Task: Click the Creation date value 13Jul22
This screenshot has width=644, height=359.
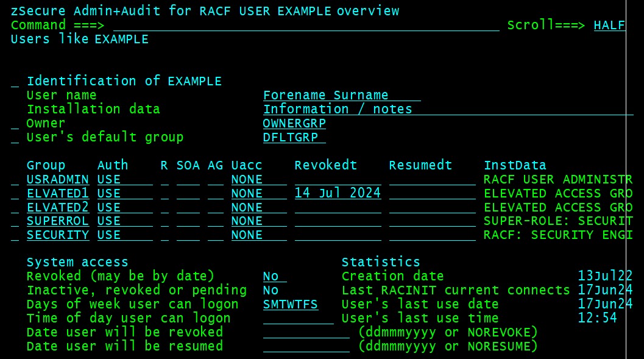Action: click(x=605, y=276)
